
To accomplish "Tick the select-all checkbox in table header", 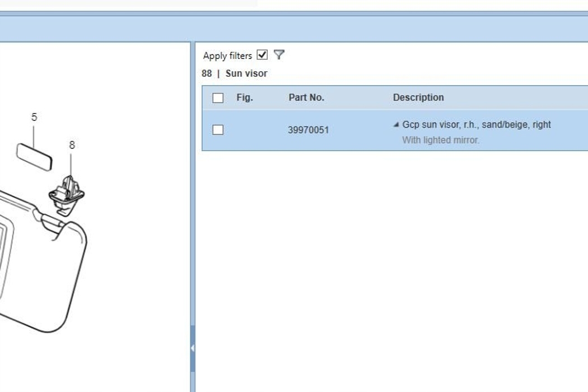I will click(218, 98).
